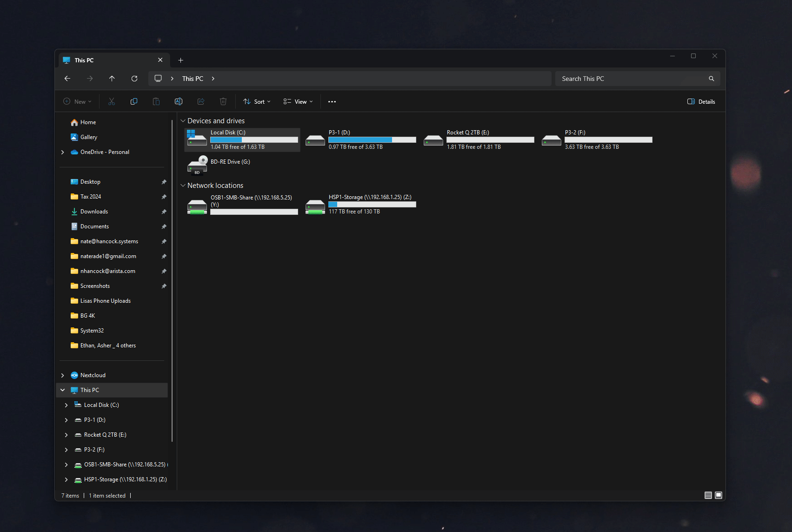The width and height of the screenshot is (792, 532).
Task: Click the Local Disk (C:) usage bar
Action: point(254,140)
